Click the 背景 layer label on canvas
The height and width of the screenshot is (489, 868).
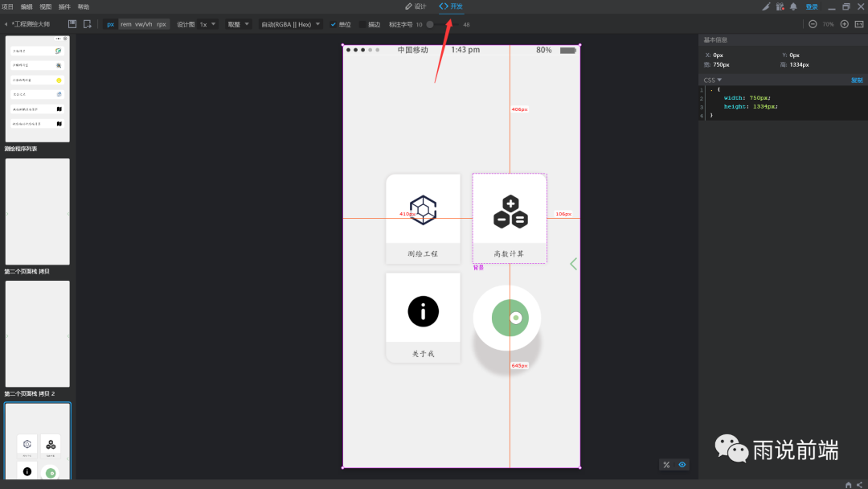click(x=478, y=268)
